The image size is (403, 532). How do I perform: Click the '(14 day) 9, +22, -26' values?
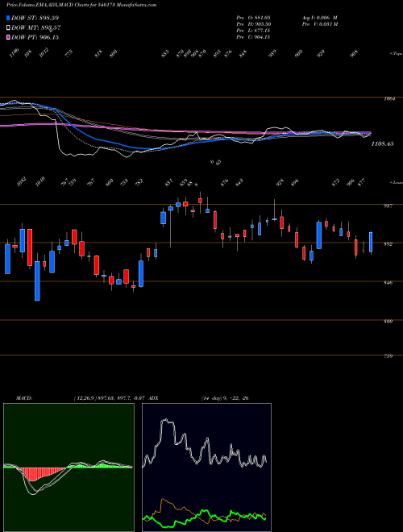point(225,398)
